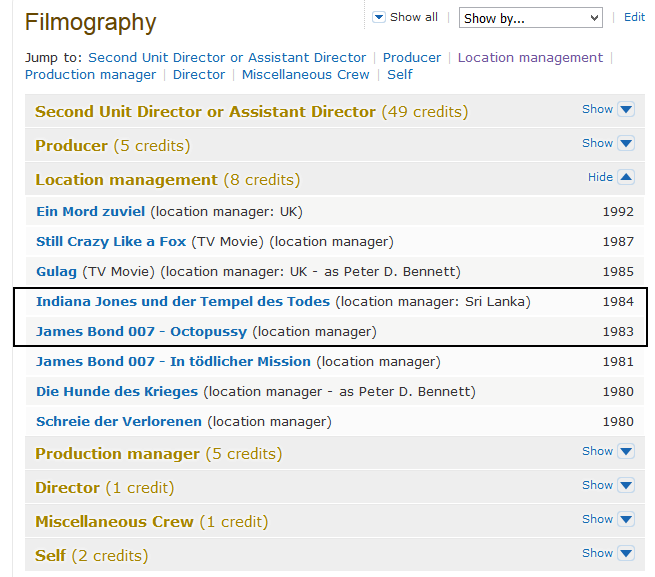Image resolution: width=655 pixels, height=577 pixels.
Task: Open Schreie der Verlorenen title
Action: pyautogui.click(x=118, y=421)
